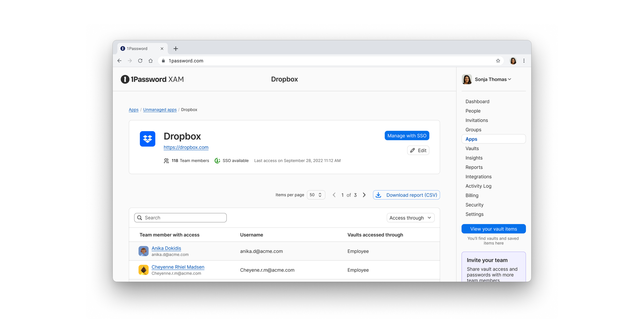Click the 1Password XAM logo
644x322 pixels.
point(152,79)
